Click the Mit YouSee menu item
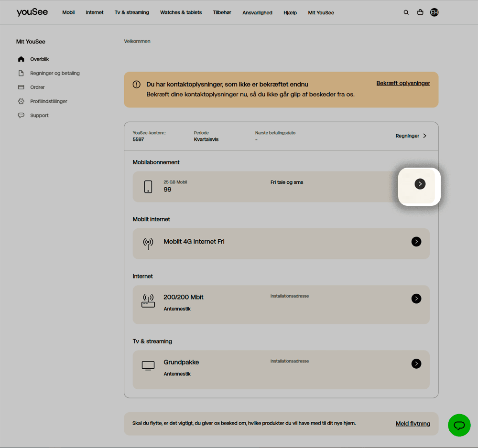The height and width of the screenshot is (448, 478). [x=321, y=13]
